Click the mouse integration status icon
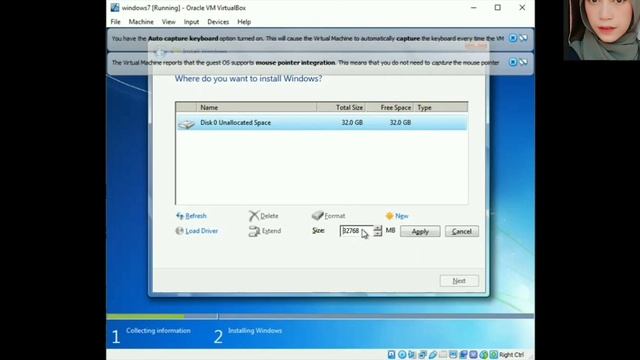640x360 pixels. (x=484, y=354)
